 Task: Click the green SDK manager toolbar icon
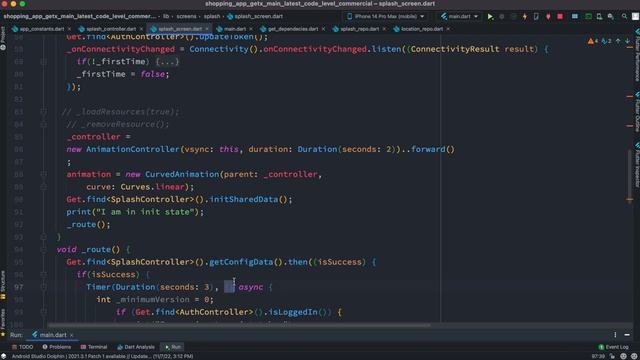tap(588, 16)
